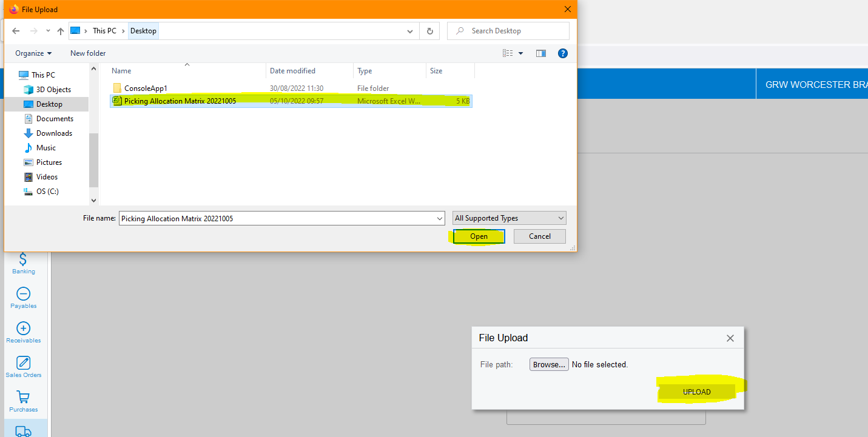Click the Browse... button
This screenshot has height=437, width=868.
549,364
